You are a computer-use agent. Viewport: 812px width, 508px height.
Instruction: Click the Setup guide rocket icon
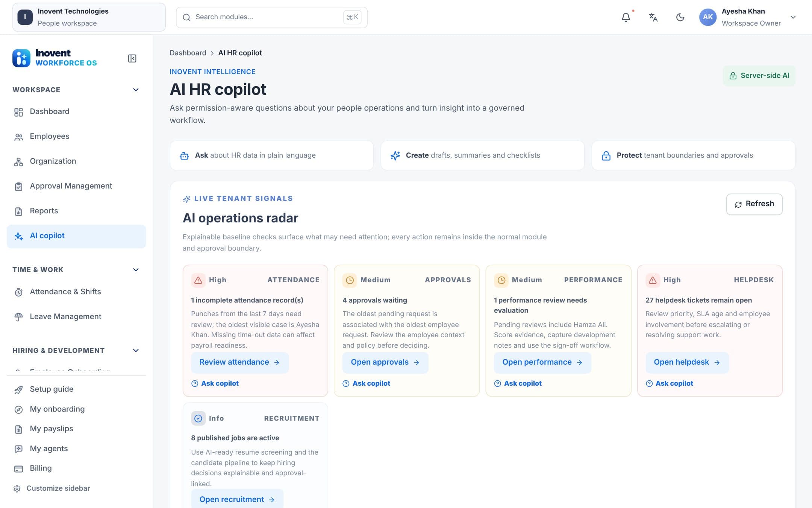[18, 390]
